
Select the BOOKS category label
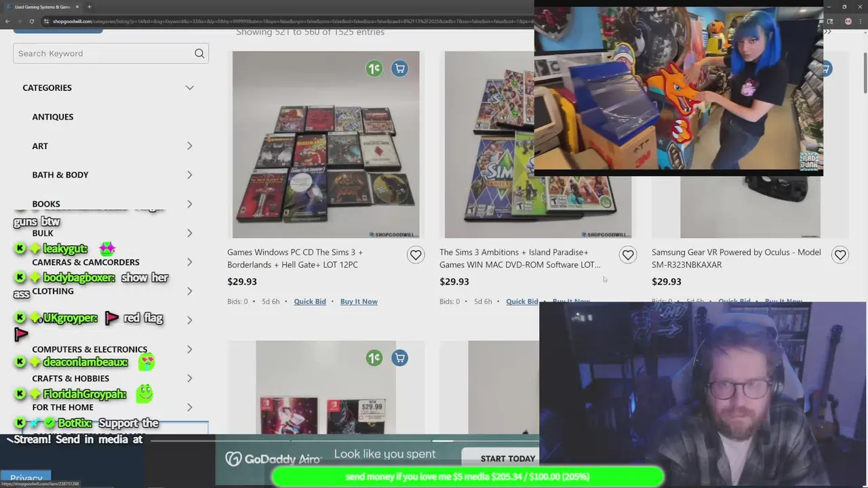point(46,204)
